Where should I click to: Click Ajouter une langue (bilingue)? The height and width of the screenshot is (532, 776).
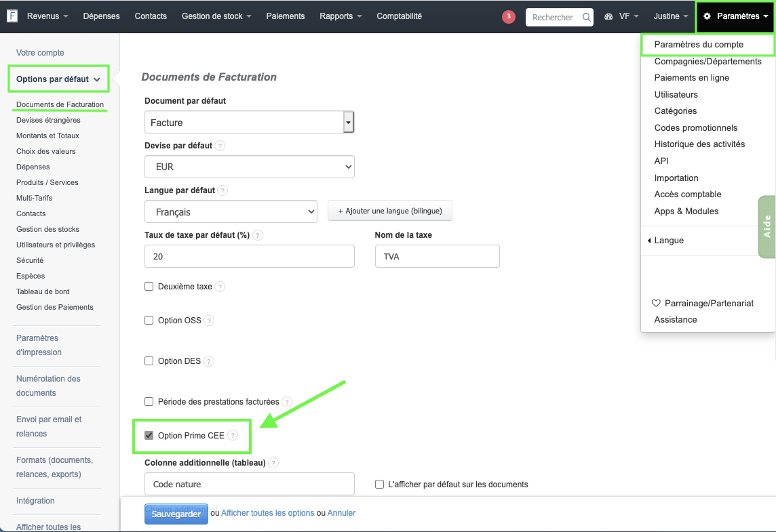389,211
